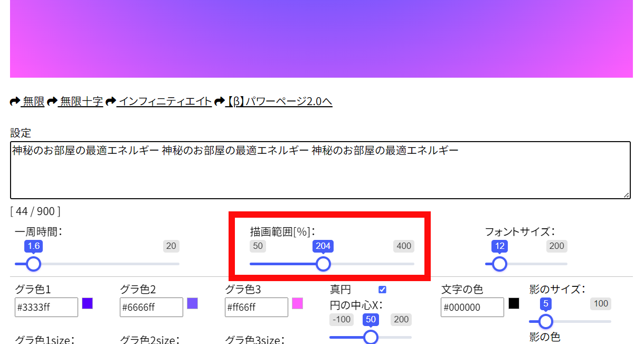Click the arrow icon before インフィニティエイト link

pos(110,101)
